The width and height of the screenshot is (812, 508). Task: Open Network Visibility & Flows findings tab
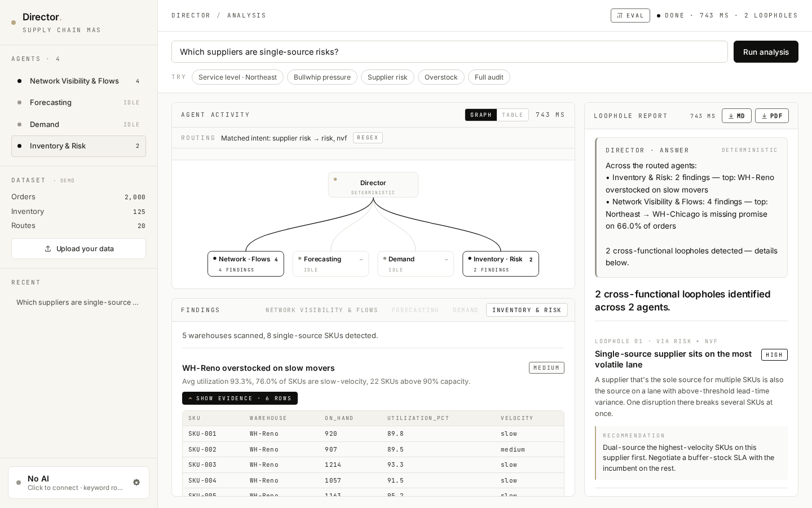pyautogui.click(x=321, y=310)
